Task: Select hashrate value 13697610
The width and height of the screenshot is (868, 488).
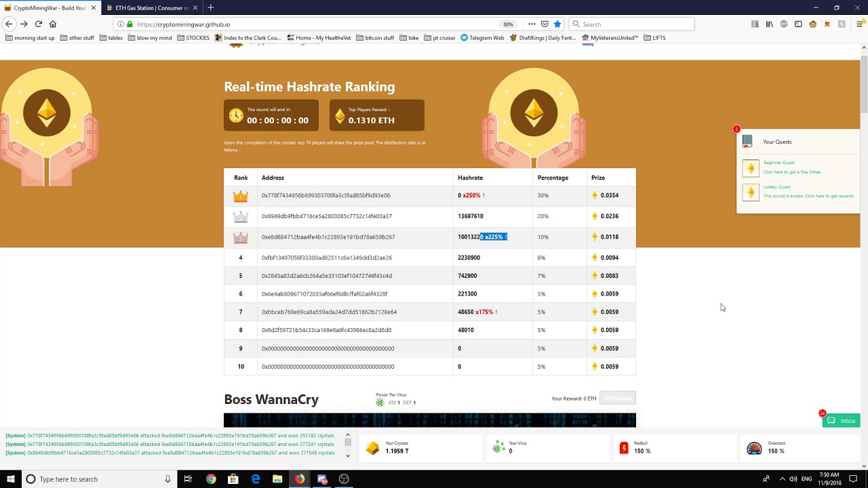Action: pos(471,216)
